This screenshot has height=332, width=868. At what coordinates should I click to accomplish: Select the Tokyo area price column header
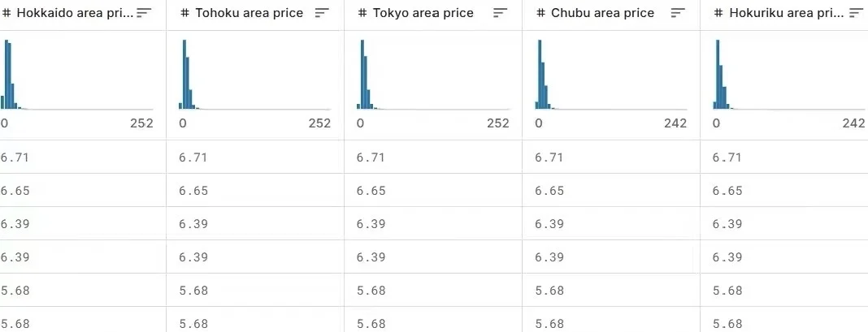tap(423, 14)
